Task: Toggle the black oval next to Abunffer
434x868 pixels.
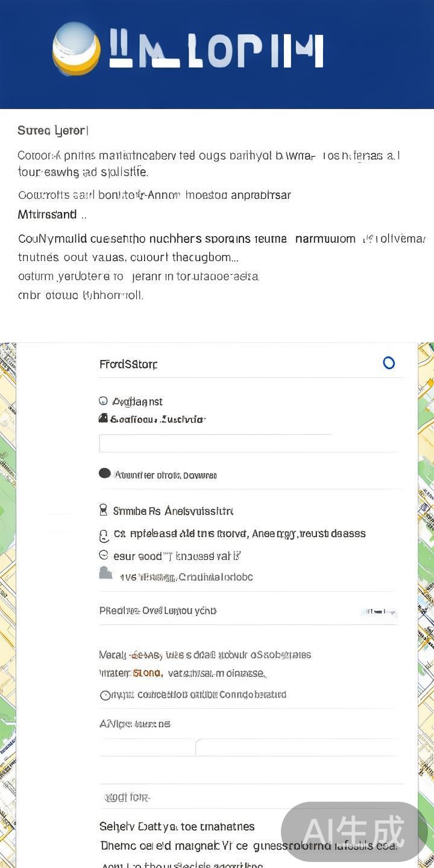Action: [x=105, y=473]
